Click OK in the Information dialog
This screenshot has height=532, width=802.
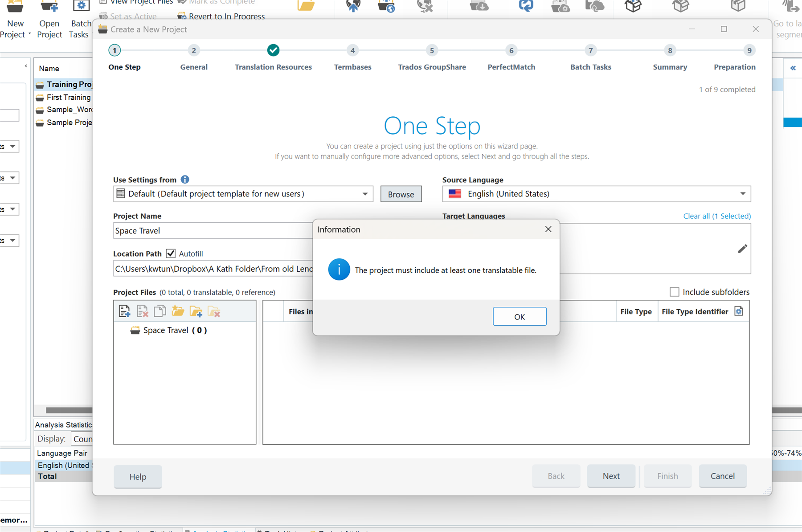click(520, 316)
